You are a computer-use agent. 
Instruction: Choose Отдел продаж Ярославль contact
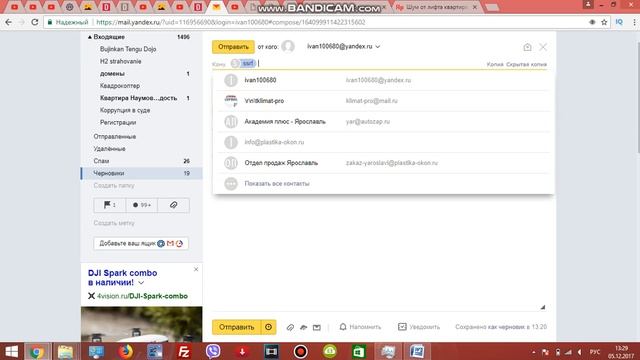[383, 163]
